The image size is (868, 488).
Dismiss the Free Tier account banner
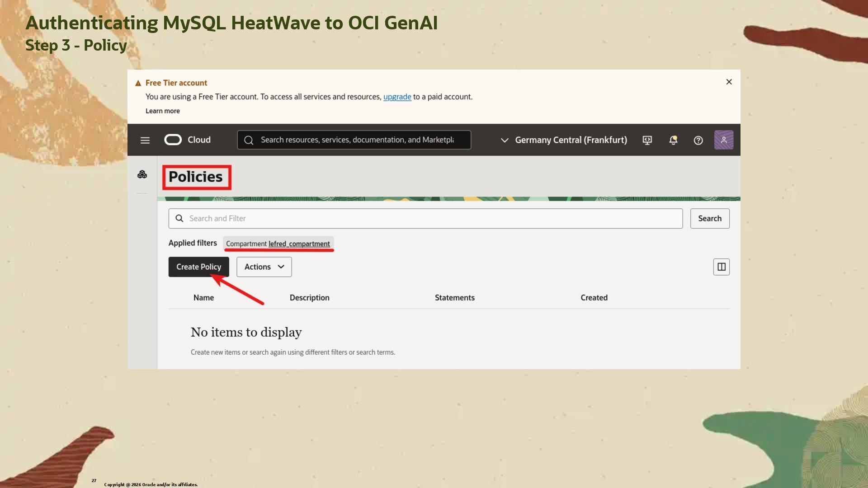(729, 82)
